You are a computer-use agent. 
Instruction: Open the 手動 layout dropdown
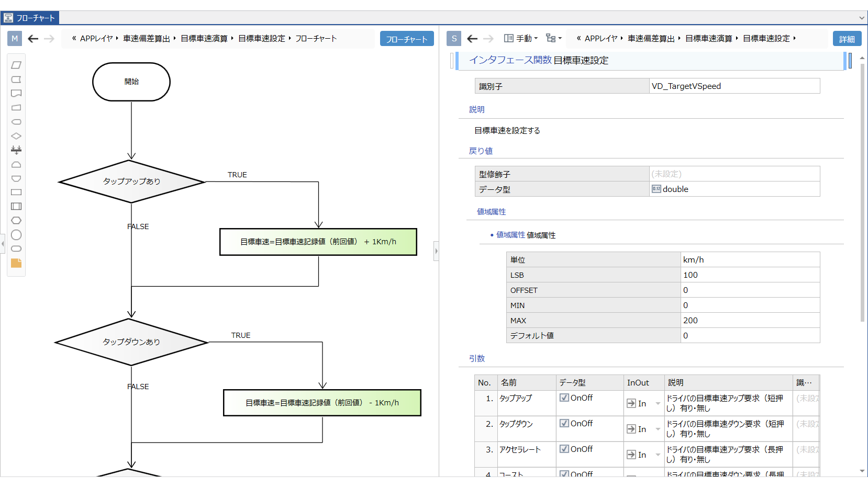[521, 39]
